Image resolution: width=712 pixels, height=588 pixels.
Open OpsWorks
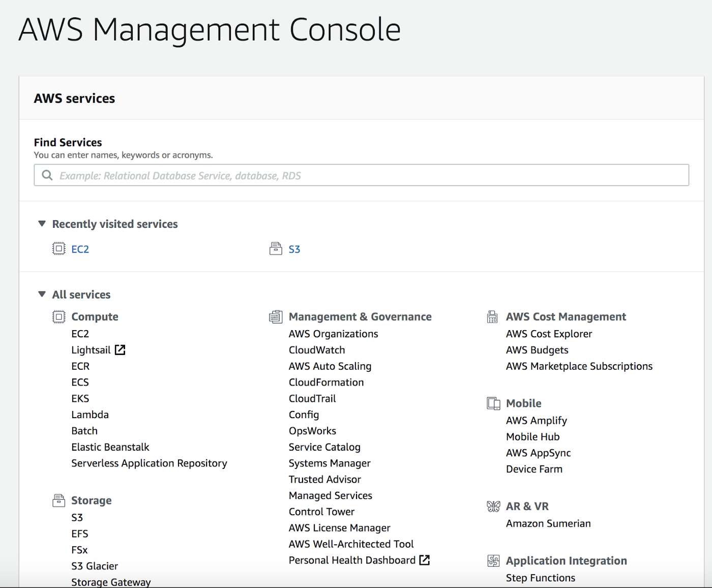(x=312, y=431)
